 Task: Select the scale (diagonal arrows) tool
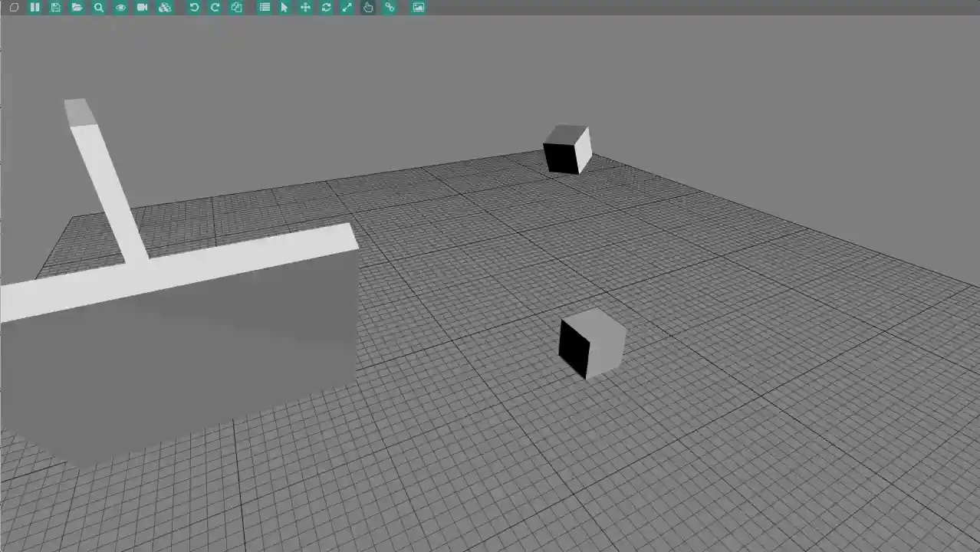[347, 7]
